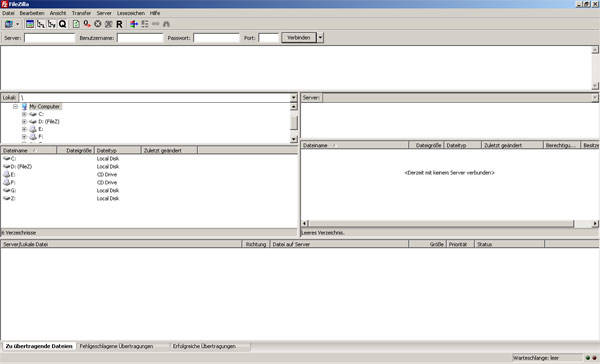The image size is (600, 364).
Task: Toggle transfer queue Q icon
Action: pyautogui.click(x=62, y=24)
